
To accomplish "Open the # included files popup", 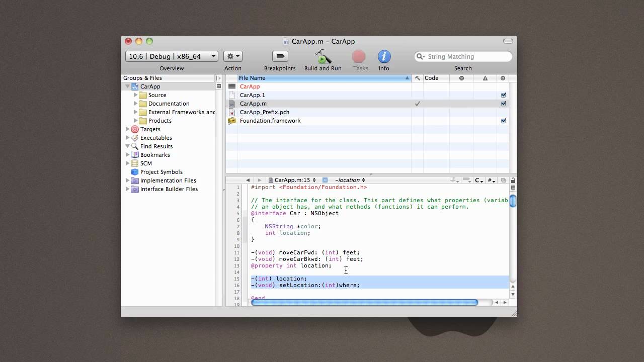I will 492,180.
